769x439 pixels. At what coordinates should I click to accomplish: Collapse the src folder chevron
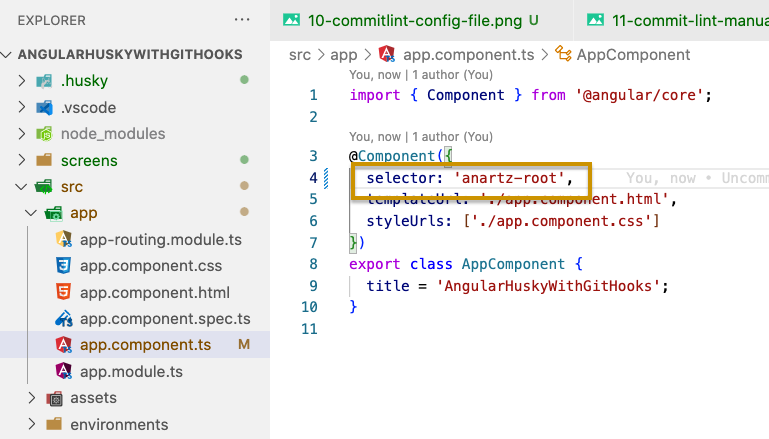click(x=21, y=187)
